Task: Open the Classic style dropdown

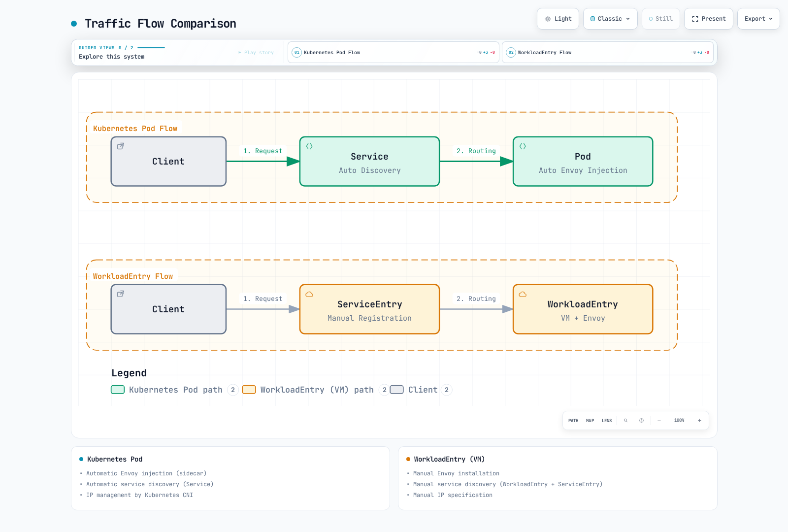Action: [610, 19]
